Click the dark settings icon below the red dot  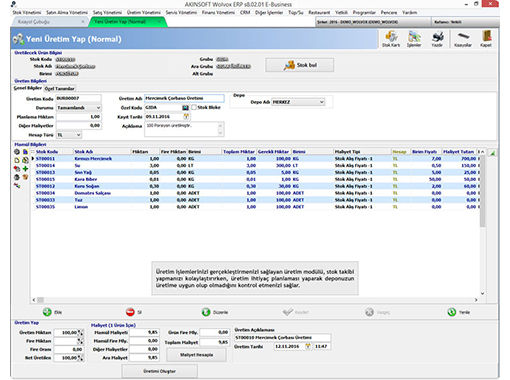click(x=17, y=177)
